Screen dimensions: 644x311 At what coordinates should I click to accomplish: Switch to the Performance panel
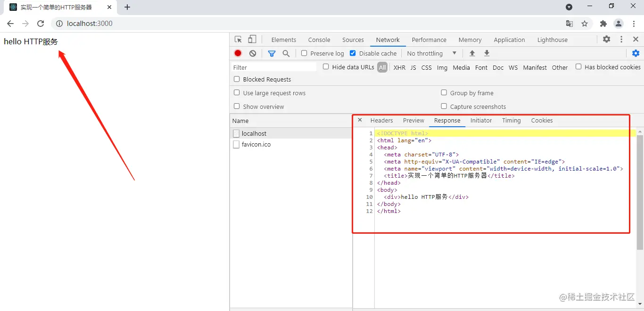429,40
